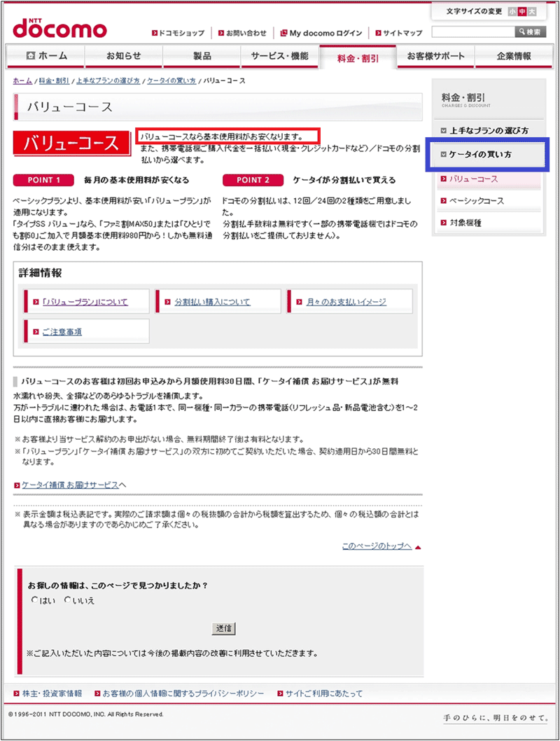Open My docomo ログイン

coord(321,33)
